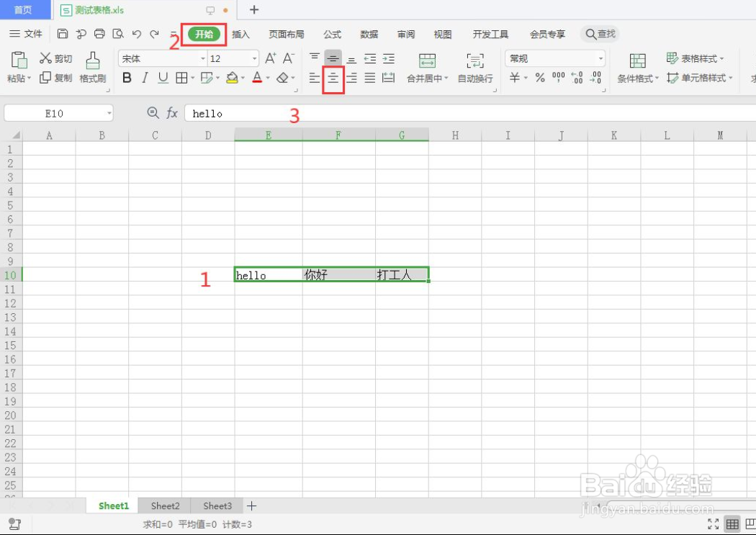Image resolution: width=756 pixels, height=535 pixels.
Task: Open the 数据 ribbon tab
Action: pyautogui.click(x=369, y=34)
